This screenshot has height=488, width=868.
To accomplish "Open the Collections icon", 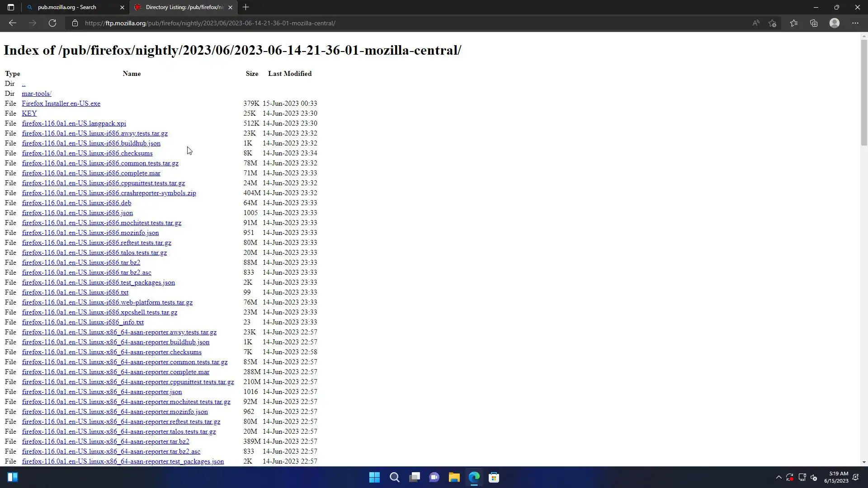I will pyautogui.click(x=814, y=23).
